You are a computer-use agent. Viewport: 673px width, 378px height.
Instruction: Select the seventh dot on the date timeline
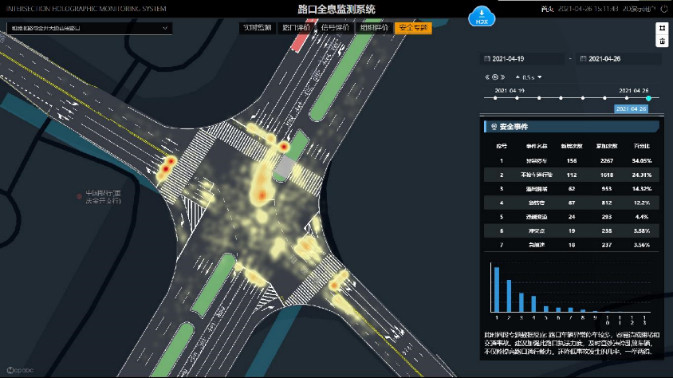[x=627, y=98]
